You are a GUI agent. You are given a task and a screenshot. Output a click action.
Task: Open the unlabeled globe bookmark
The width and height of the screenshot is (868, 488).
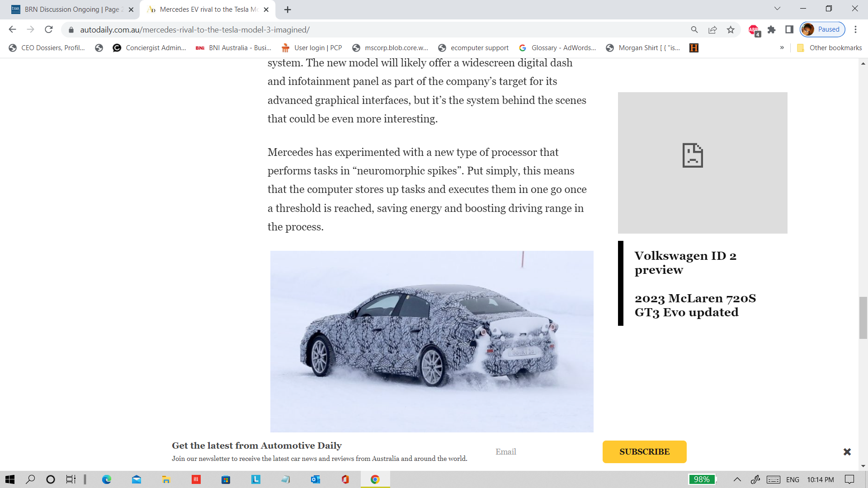99,48
